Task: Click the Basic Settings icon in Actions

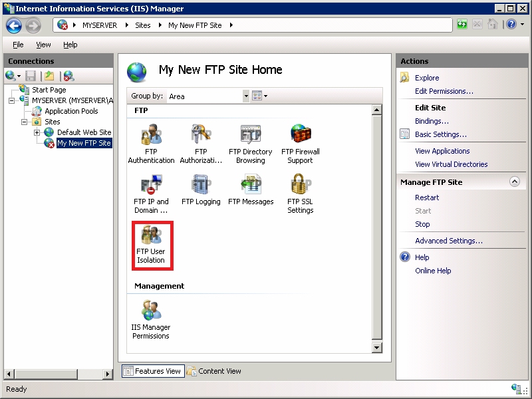Action: point(404,134)
